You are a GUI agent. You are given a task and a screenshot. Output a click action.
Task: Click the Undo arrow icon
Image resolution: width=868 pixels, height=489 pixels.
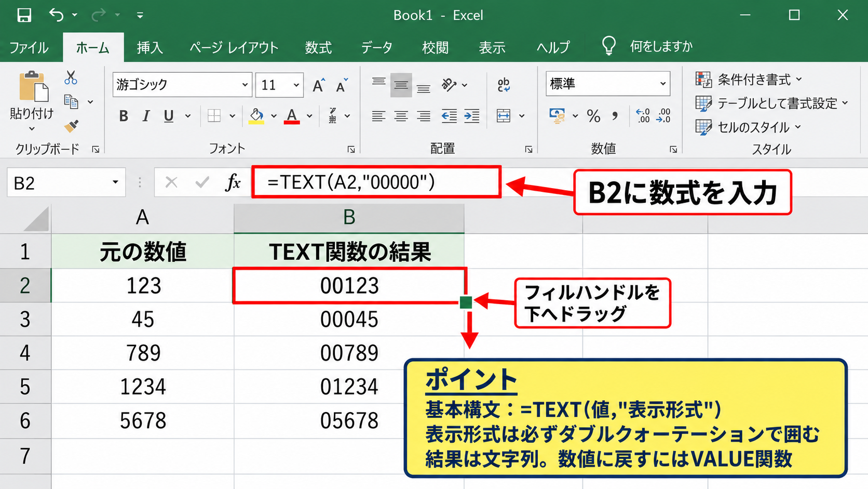click(x=56, y=15)
